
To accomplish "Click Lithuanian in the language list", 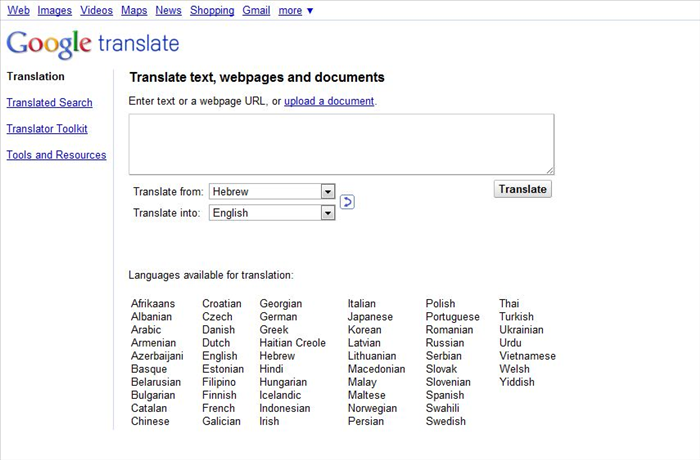I will coord(372,356).
